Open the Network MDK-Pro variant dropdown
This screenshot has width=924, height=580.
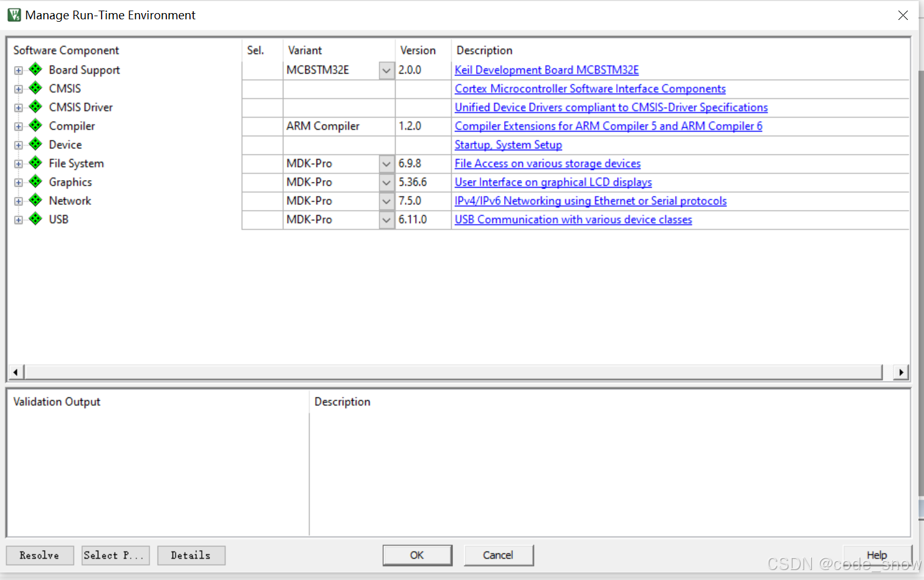pyautogui.click(x=386, y=201)
